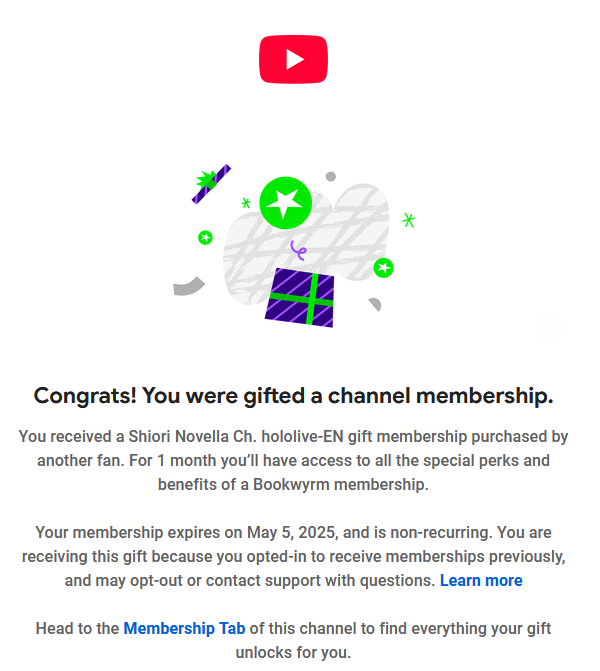The image size is (600, 671).
Task: Click the purple curly ribbon squiggle
Action: (x=298, y=250)
